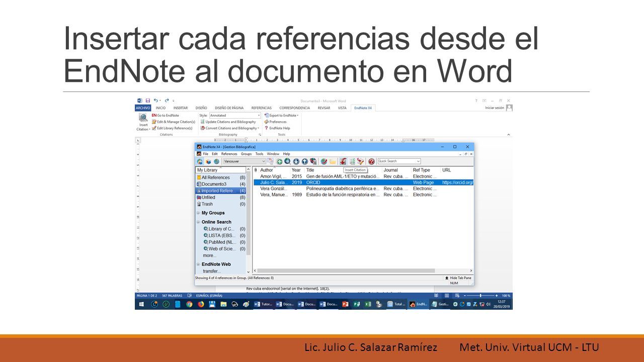This screenshot has height=362, width=644.
Task: Open the EndNote File menu
Action: pos(206,154)
